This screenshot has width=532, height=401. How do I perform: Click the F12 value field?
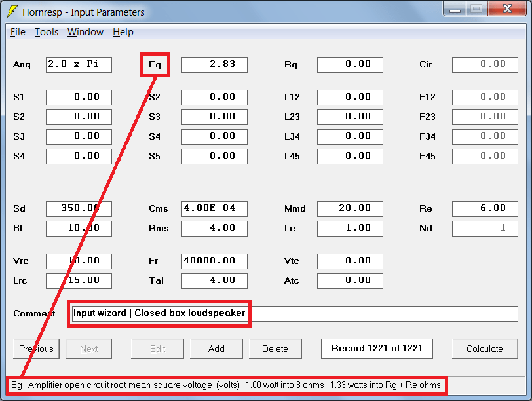[x=485, y=98]
